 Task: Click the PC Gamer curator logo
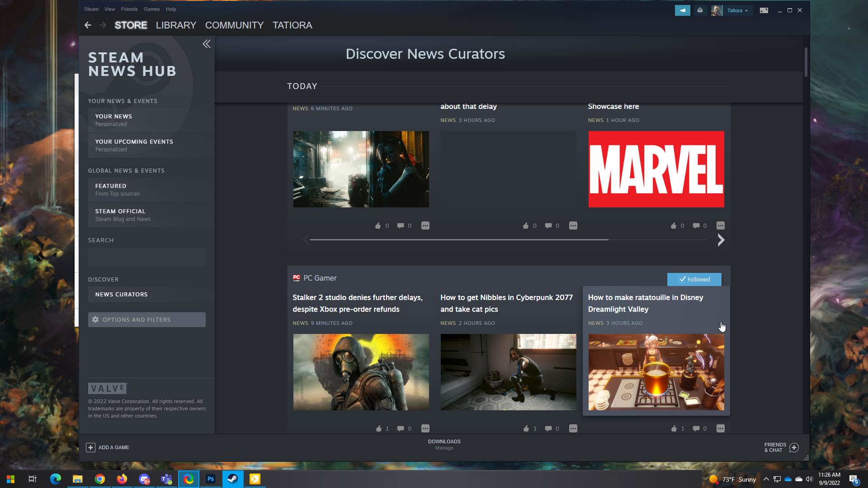pos(297,278)
